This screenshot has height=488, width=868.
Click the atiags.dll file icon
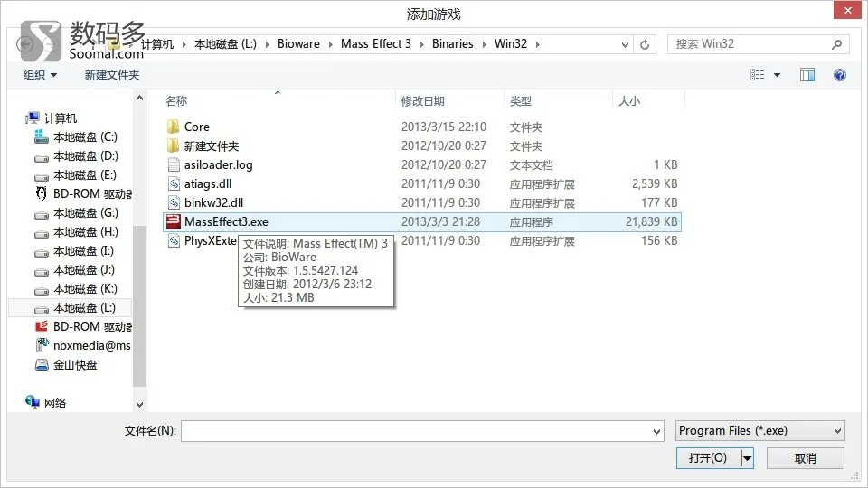tap(174, 183)
